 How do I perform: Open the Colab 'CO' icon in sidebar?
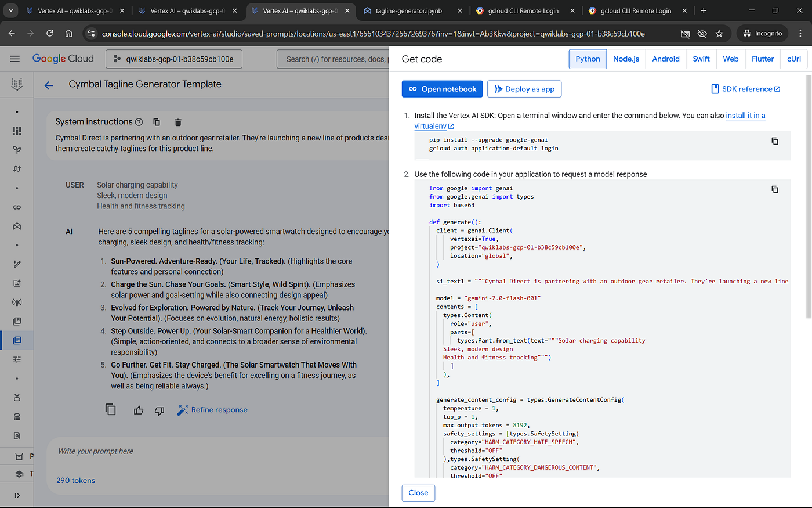pyautogui.click(x=17, y=207)
